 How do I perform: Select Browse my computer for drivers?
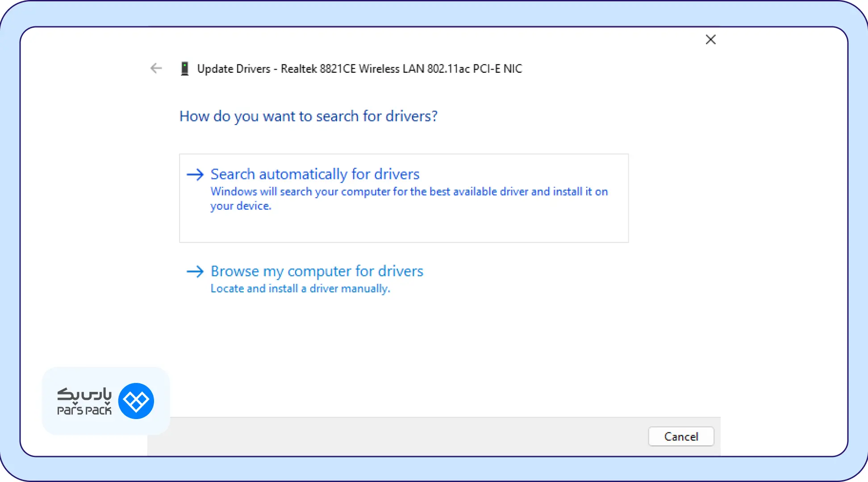pos(317,271)
